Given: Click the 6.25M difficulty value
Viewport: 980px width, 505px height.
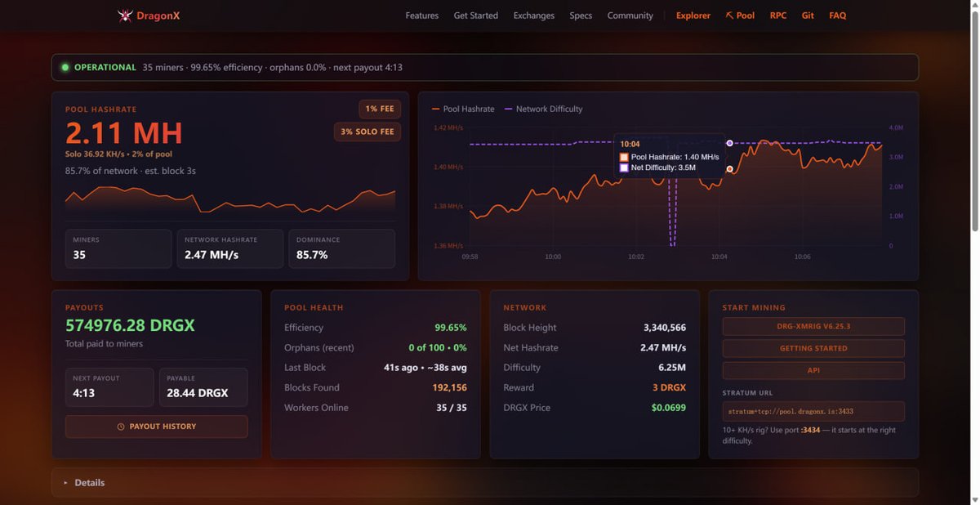Looking at the screenshot, I should click(672, 368).
